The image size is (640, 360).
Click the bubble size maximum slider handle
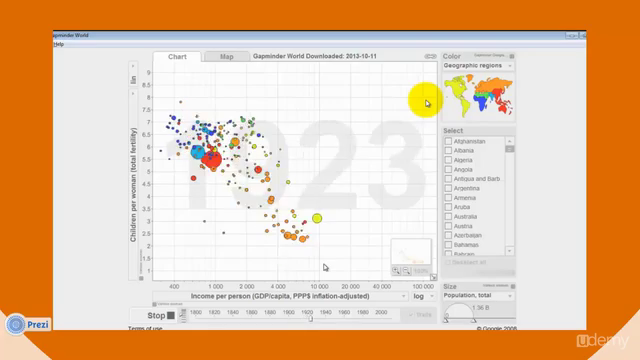click(x=473, y=320)
